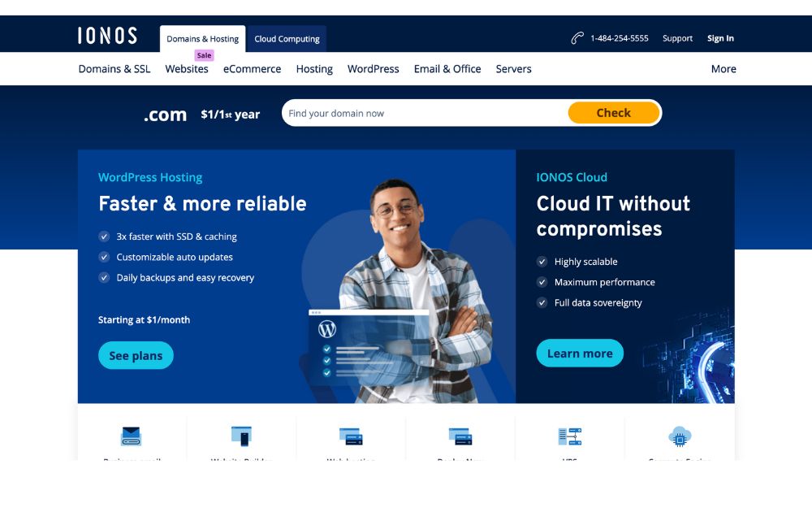
Task: Open the Domains & SSL menu
Action: [114, 69]
